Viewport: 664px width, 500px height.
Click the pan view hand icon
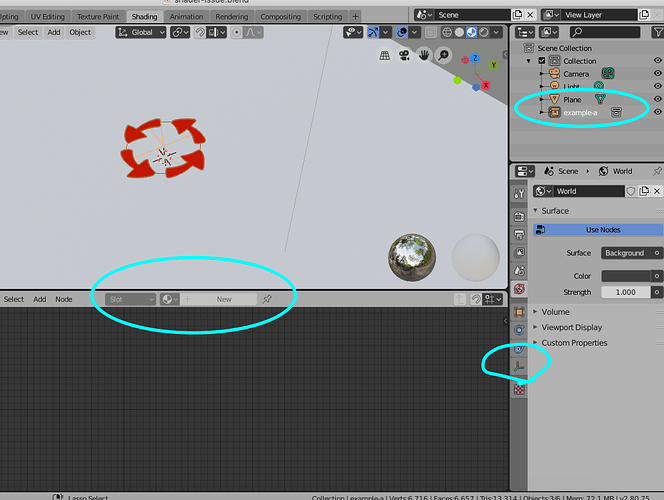click(x=424, y=55)
